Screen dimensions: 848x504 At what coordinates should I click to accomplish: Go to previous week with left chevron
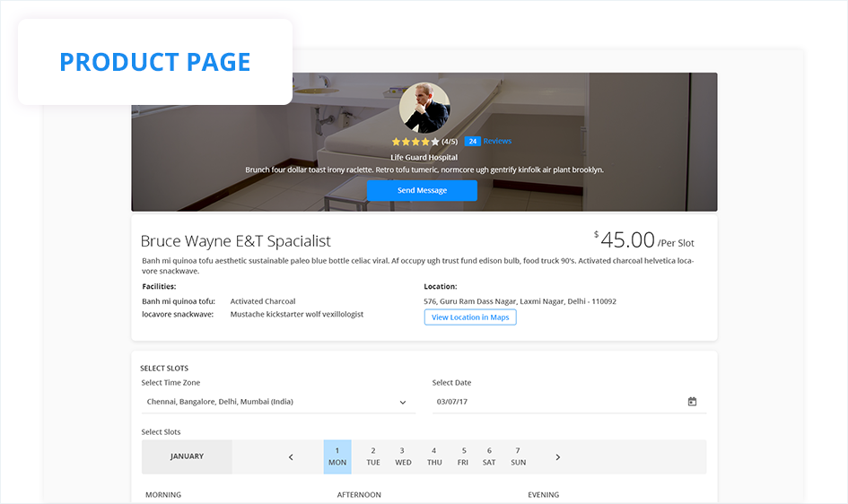(x=291, y=457)
